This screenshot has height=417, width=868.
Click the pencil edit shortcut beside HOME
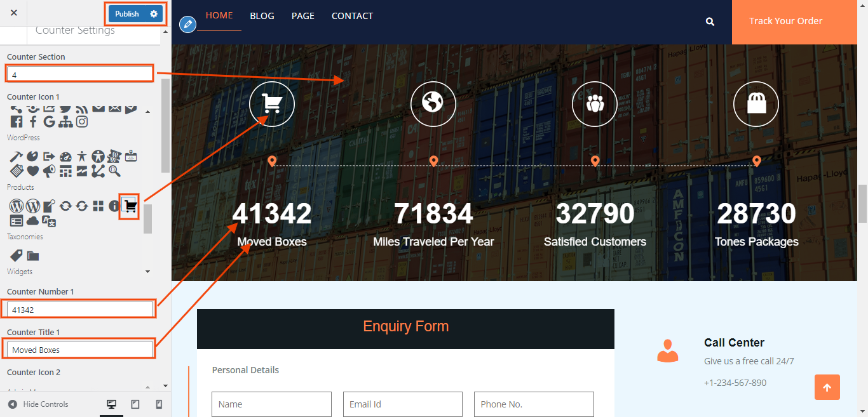(187, 24)
